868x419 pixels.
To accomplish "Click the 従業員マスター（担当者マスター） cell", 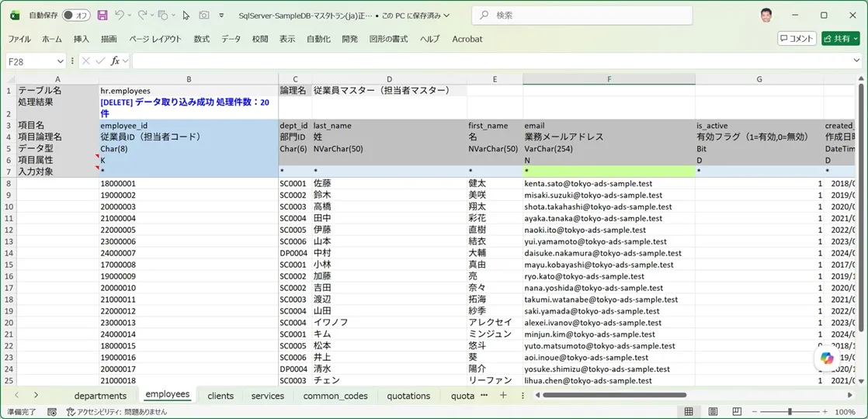I will pyautogui.click(x=390, y=90).
